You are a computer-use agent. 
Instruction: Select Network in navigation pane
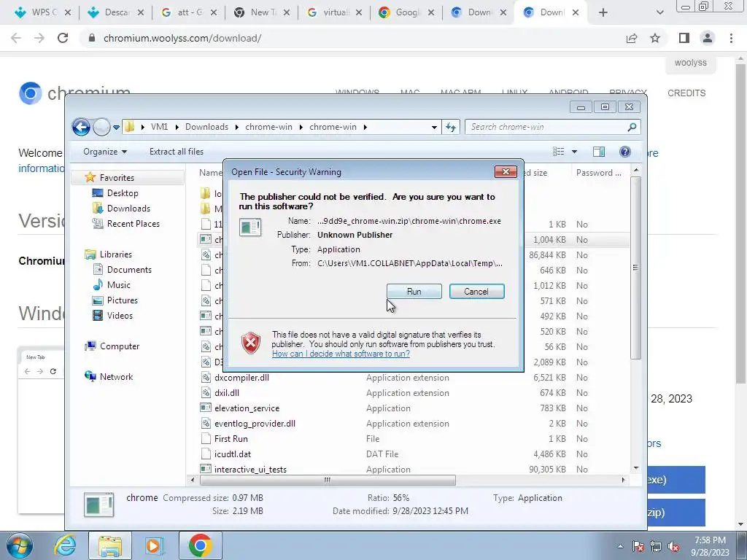coord(116,377)
